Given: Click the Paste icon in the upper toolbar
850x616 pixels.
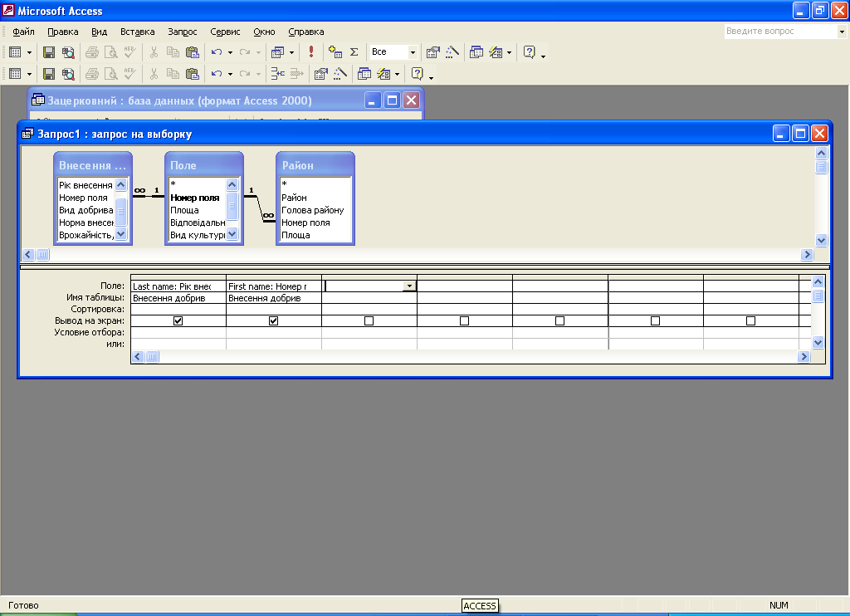Looking at the screenshot, I should (193, 52).
